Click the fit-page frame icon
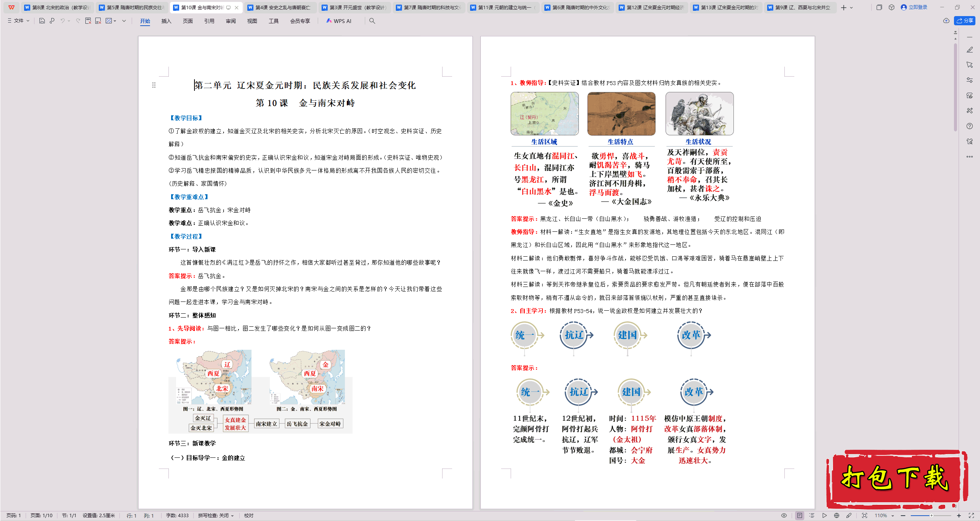The height and width of the screenshot is (521, 980). click(865, 516)
